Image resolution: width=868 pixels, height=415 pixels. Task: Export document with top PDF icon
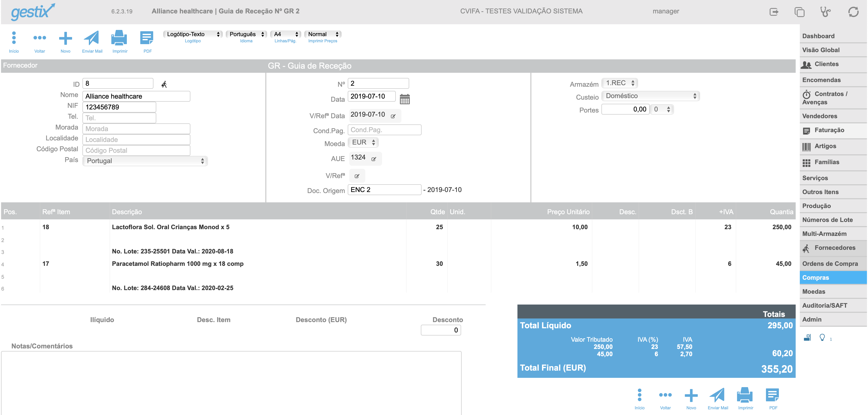[147, 38]
